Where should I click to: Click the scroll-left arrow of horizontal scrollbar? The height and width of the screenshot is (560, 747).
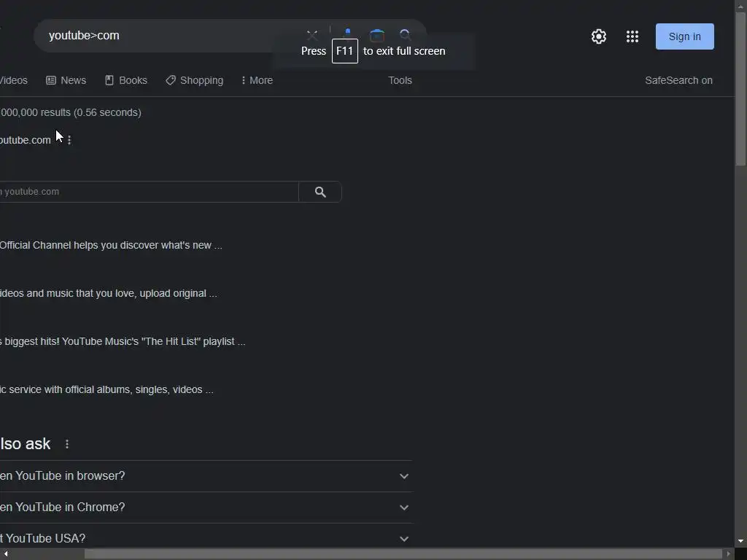(5, 554)
